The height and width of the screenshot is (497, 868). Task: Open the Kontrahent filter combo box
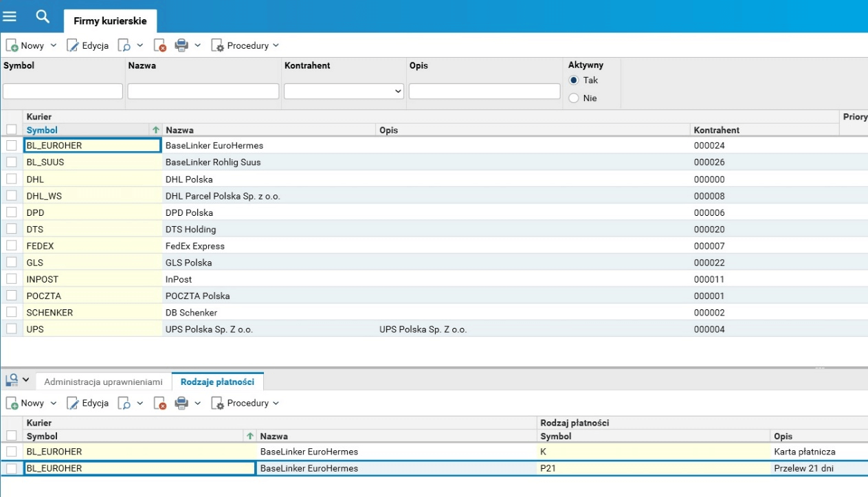coord(344,91)
